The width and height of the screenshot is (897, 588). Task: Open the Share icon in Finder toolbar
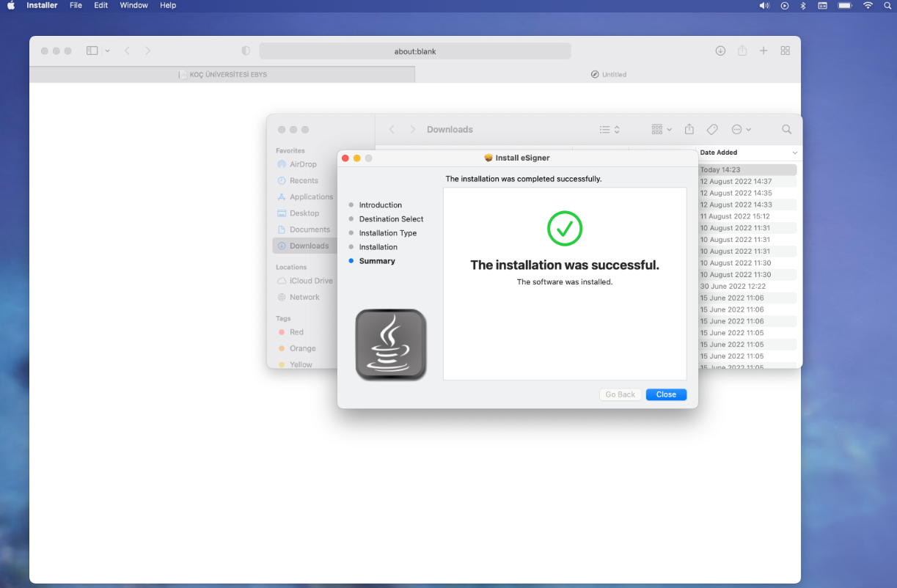689,129
